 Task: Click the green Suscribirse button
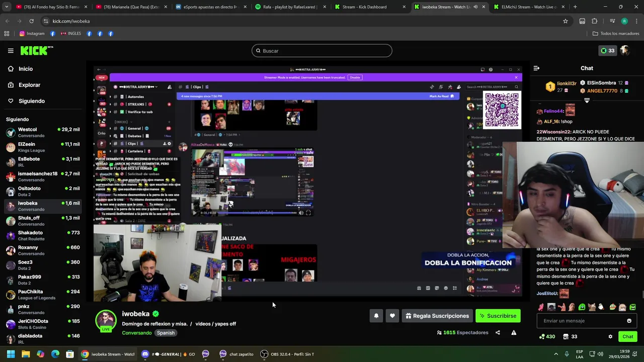tap(498, 316)
